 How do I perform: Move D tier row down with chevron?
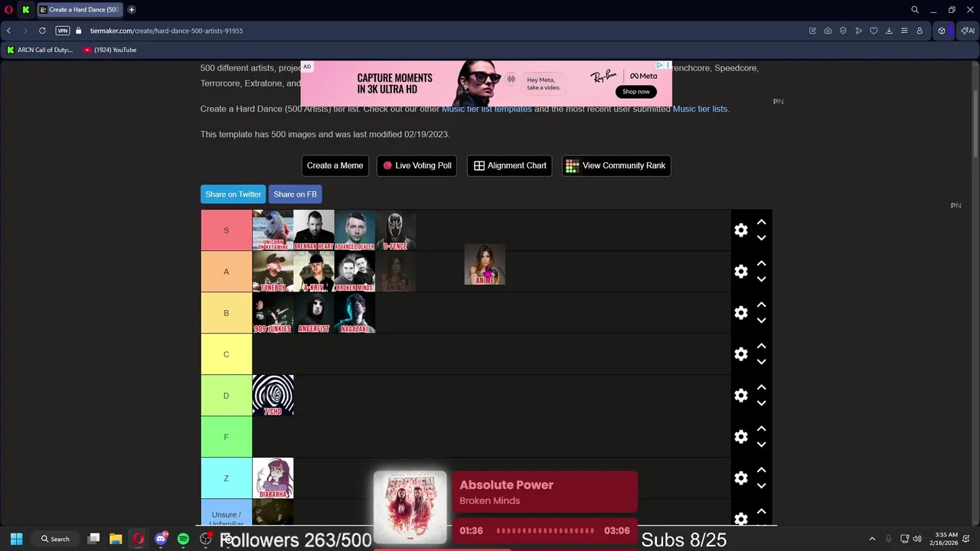coord(761,403)
